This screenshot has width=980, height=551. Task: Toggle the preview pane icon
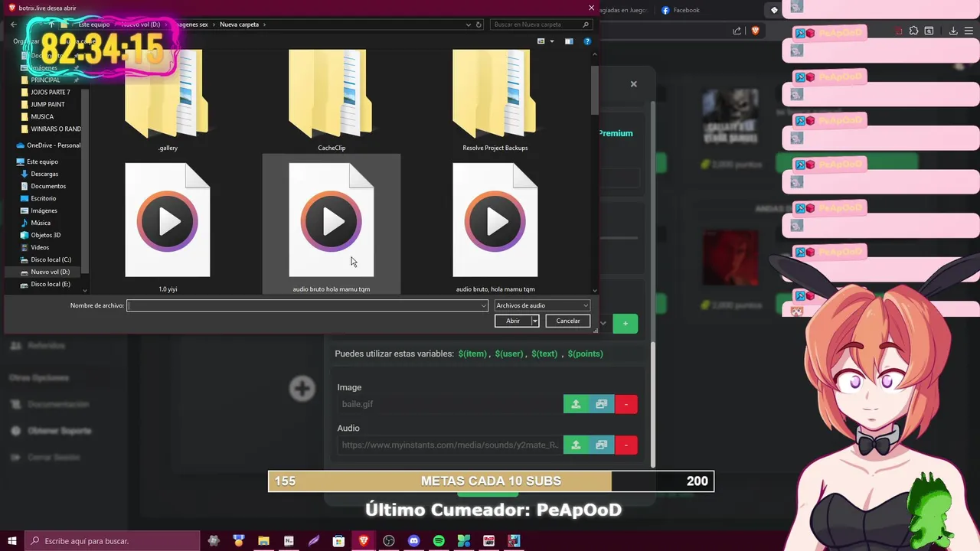click(x=569, y=41)
